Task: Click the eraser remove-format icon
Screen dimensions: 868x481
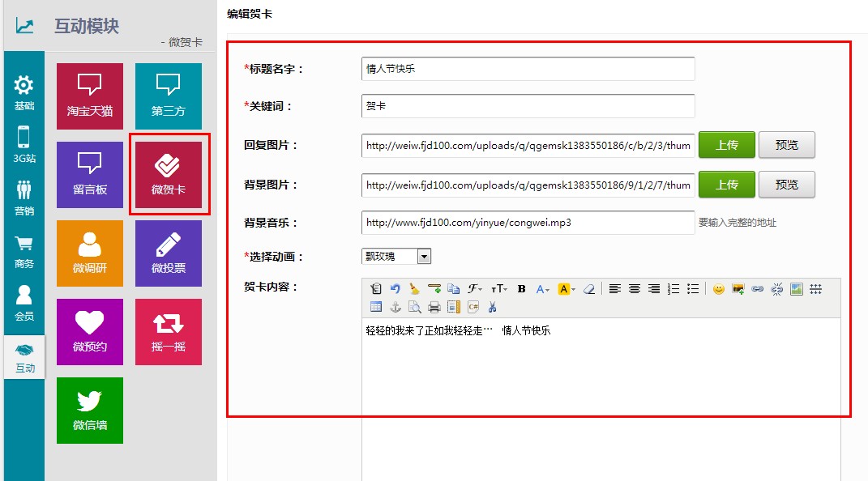Action: [x=589, y=288]
